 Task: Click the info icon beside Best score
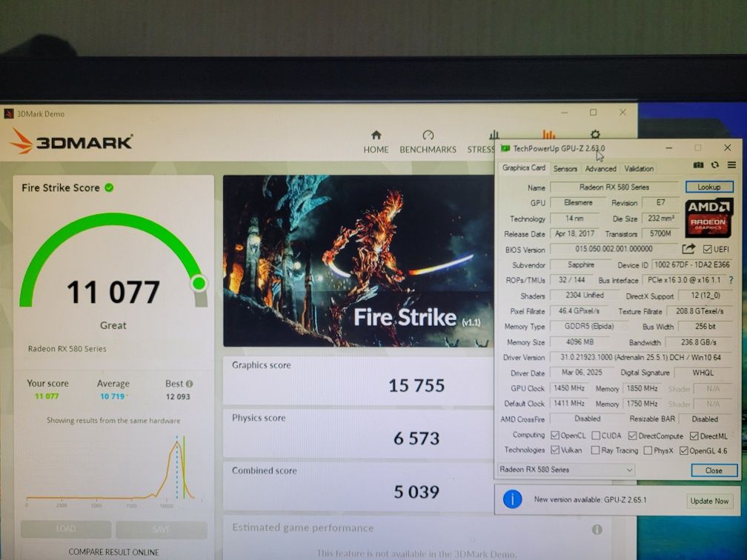coord(189,384)
